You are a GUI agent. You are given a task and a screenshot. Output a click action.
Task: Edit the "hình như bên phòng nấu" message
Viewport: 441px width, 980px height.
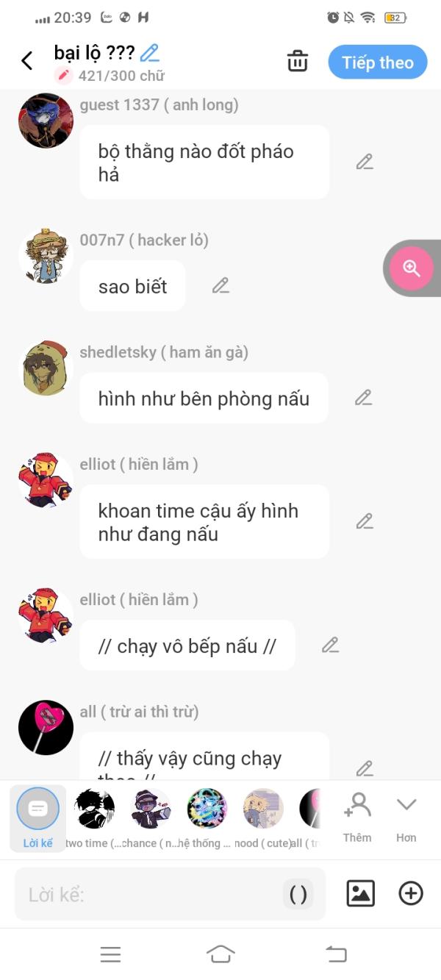(x=363, y=398)
